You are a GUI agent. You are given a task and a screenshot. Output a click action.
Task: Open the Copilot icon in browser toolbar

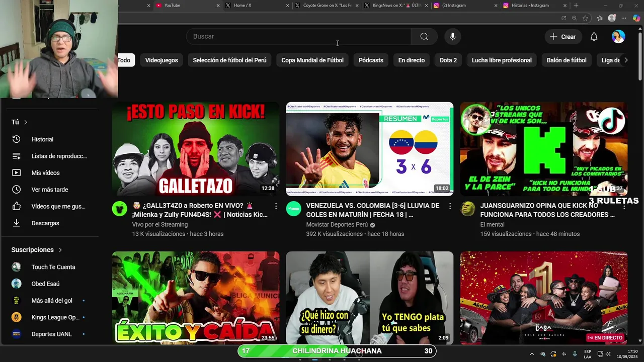(636, 18)
